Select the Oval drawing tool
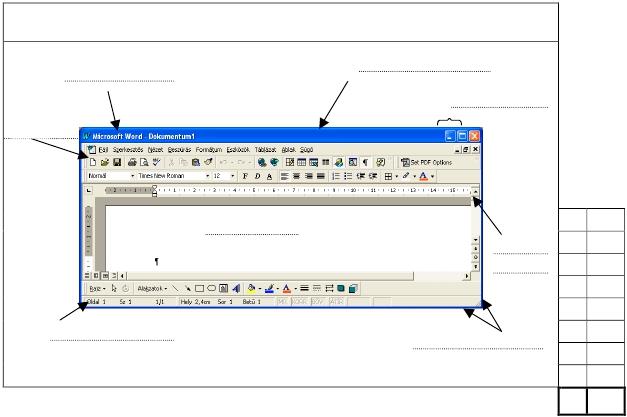This screenshot has width=627, height=417. point(212,288)
